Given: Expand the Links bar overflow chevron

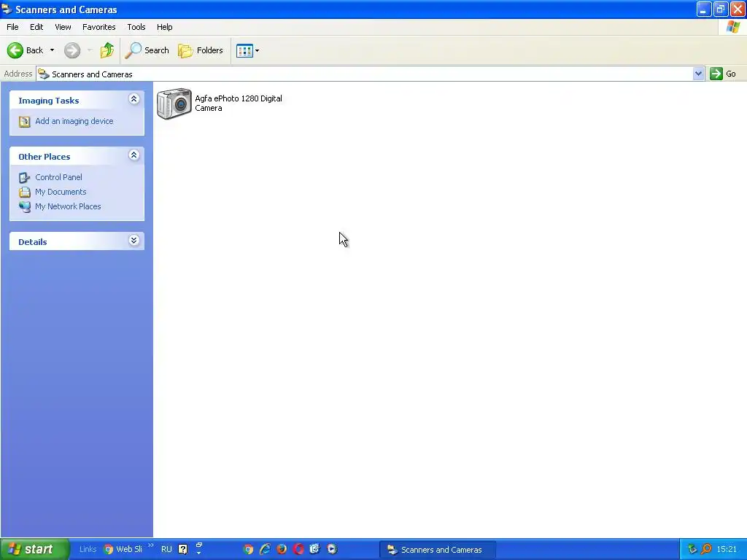Looking at the screenshot, I should point(150,545).
